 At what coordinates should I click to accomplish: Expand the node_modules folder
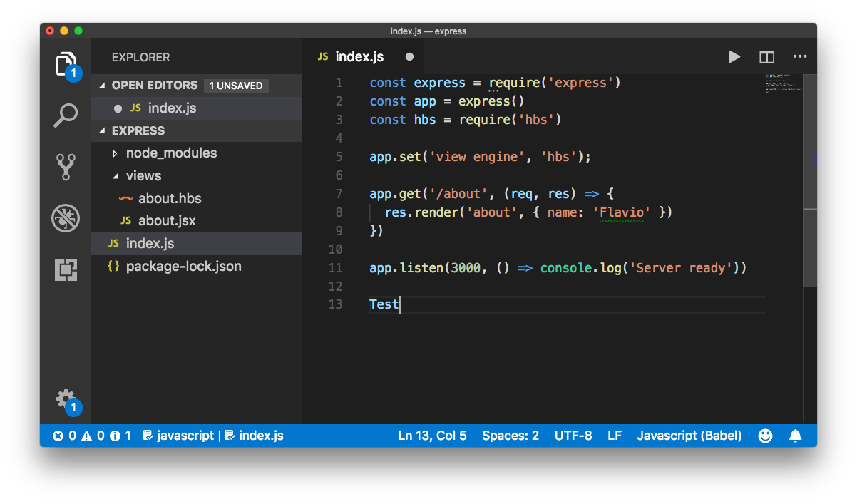(171, 153)
